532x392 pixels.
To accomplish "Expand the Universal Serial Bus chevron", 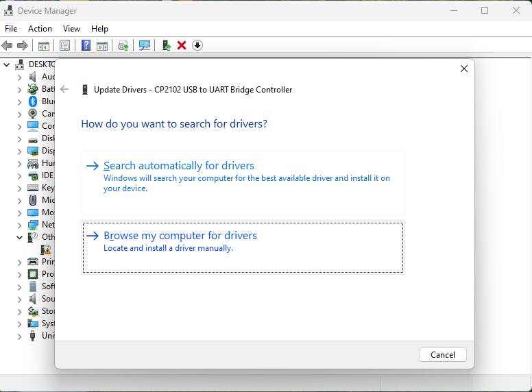I will click(x=19, y=336).
